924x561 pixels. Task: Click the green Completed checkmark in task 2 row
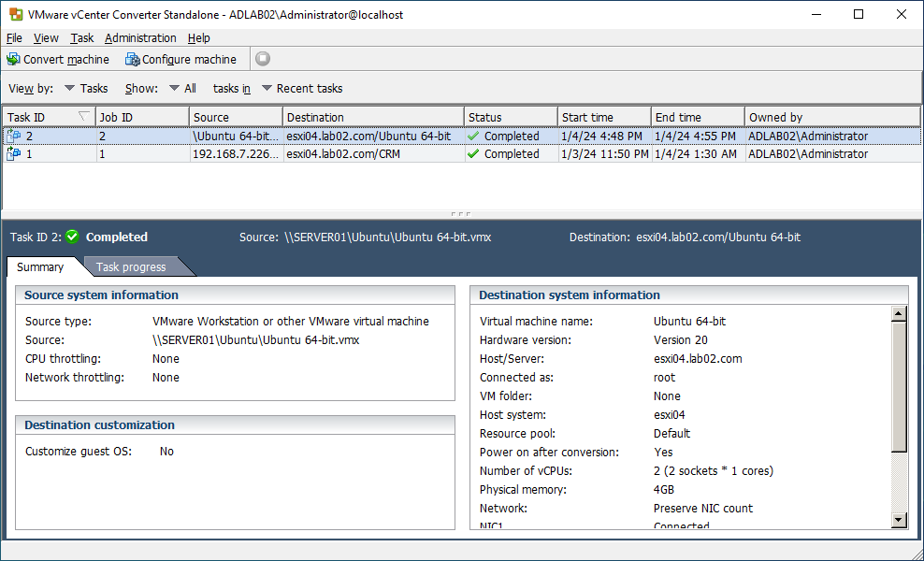click(x=472, y=137)
